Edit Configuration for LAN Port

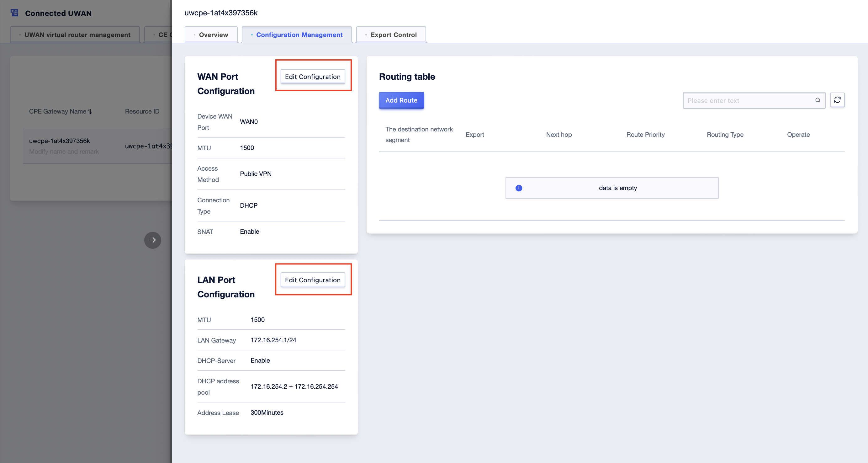click(x=313, y=280)
